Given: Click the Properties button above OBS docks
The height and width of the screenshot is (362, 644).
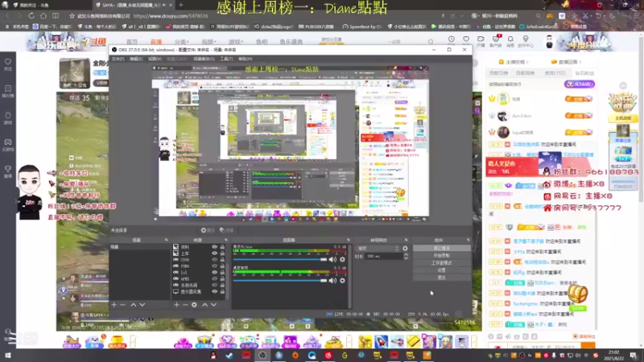Looking at the screenshot, I should tap(208, 230).
